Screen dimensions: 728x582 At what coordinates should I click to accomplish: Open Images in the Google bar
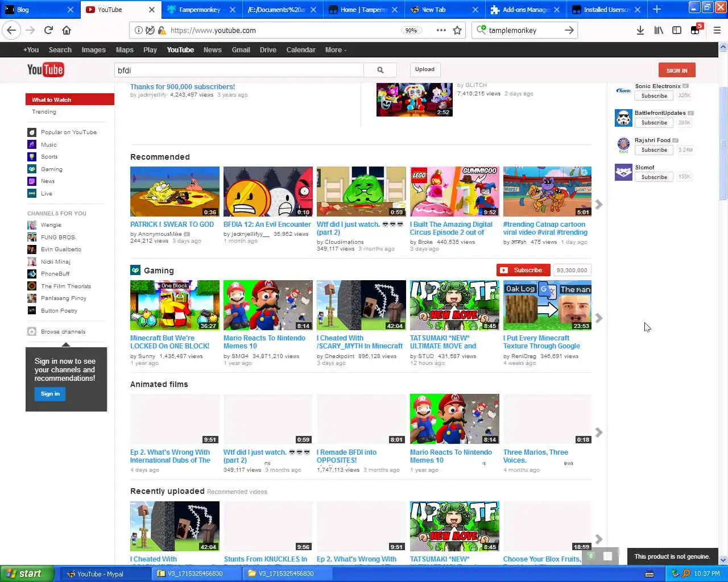pyautogui.click(x=93, y=50)
